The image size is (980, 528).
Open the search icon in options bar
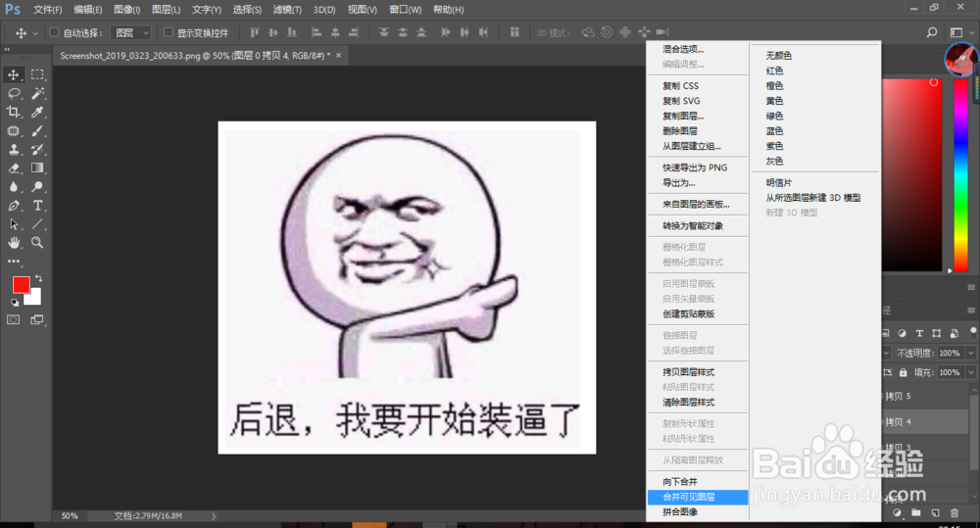tap(931, 32)
